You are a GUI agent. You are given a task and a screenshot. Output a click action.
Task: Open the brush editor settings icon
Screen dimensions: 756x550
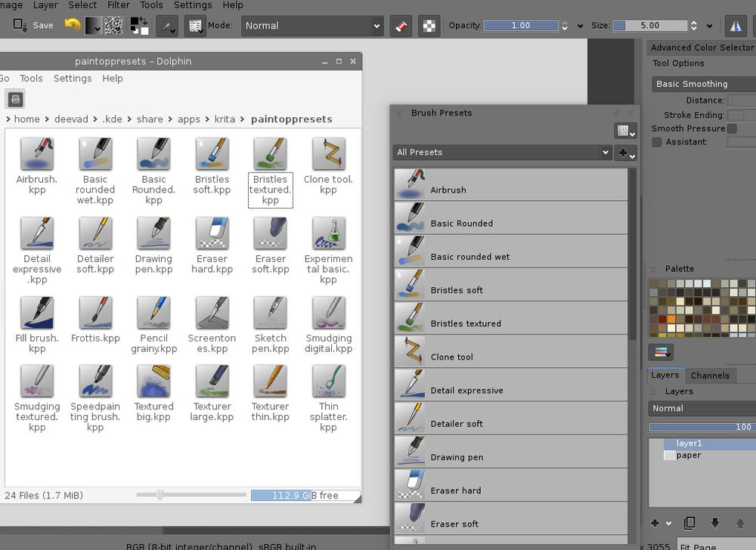tap(195, 26)
